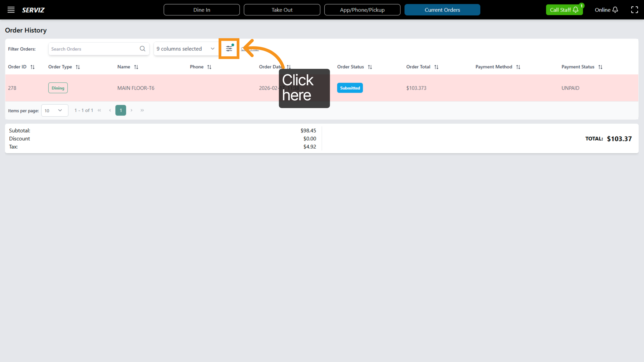This screenshot has width=644, height=362.
Task: Select the Current Orders button
Action: click(442, 10)
